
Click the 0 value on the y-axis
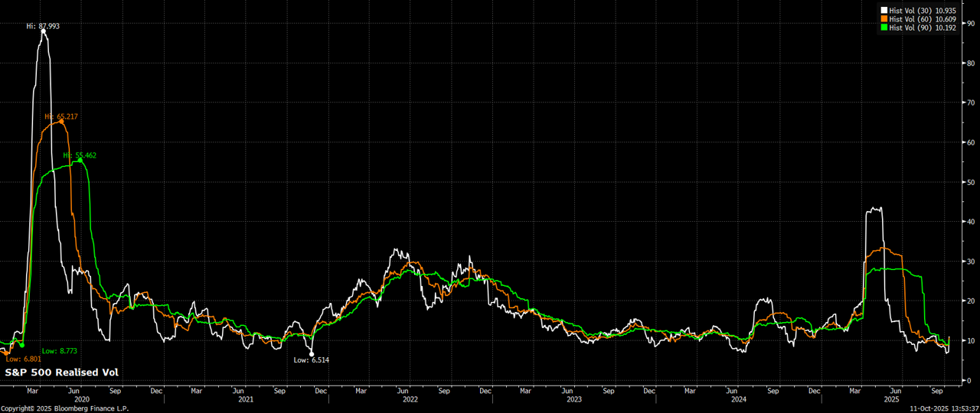(x=969, y=380)
